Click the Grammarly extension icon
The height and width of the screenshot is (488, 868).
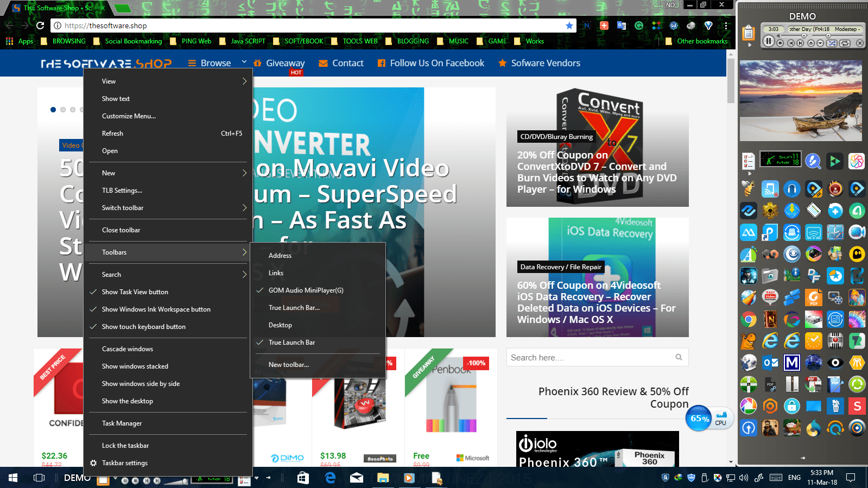pyautogui.click(x=639, y=26)
